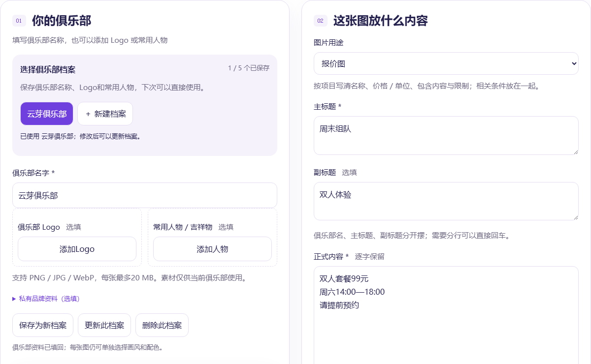Open the 图片用途 dropdown showing 报价图
Screen dimensions: 591x364
pyautogui.click(x=446, y=63)
